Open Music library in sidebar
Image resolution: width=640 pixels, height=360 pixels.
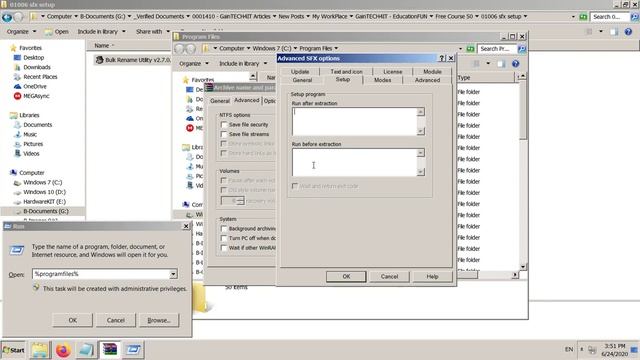30,134
